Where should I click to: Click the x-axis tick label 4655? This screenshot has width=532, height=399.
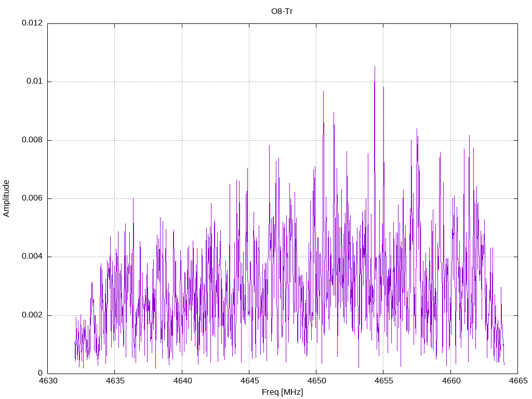384,381
